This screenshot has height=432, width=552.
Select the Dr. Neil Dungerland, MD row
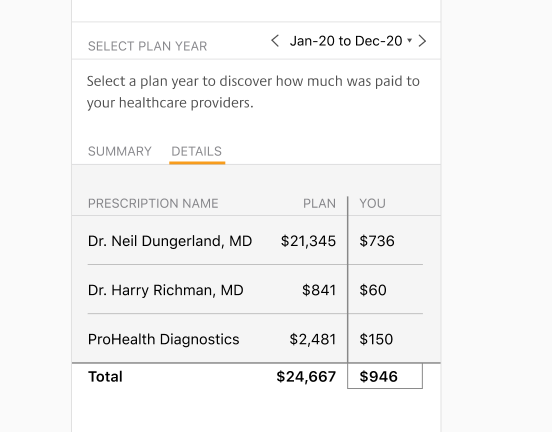(x=255, y=241)
